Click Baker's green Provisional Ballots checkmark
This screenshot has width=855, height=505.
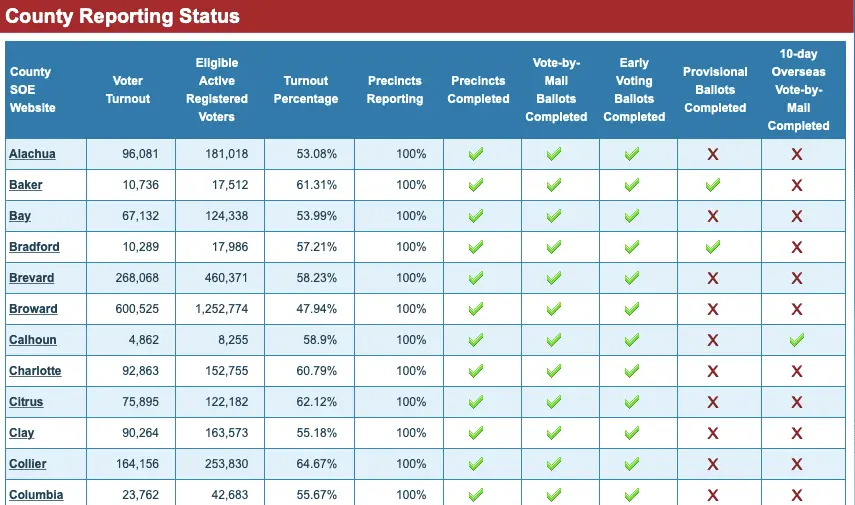[x=712, y=185]
